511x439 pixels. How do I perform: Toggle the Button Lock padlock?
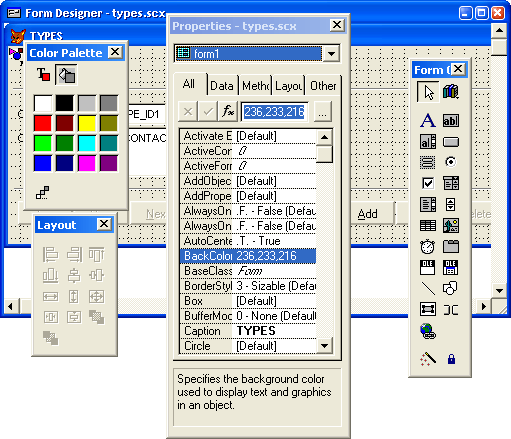pyautogui.click(x=451, y=359)
